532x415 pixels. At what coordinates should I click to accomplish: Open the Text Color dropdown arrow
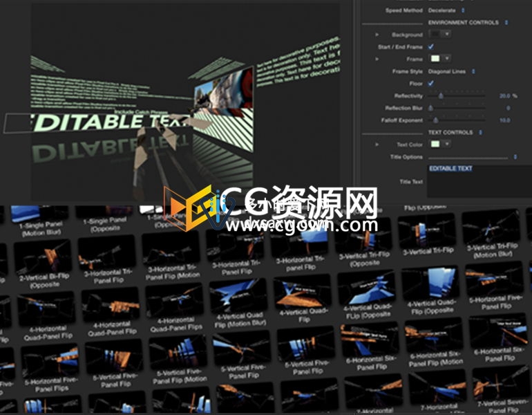click(447, 144)
